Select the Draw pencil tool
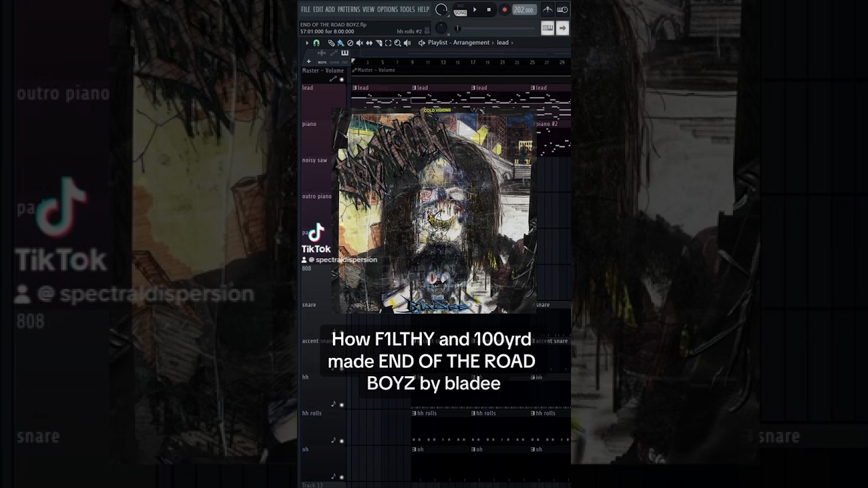Image resolution: width=868 pixels, height=488 pixels. 331,43
